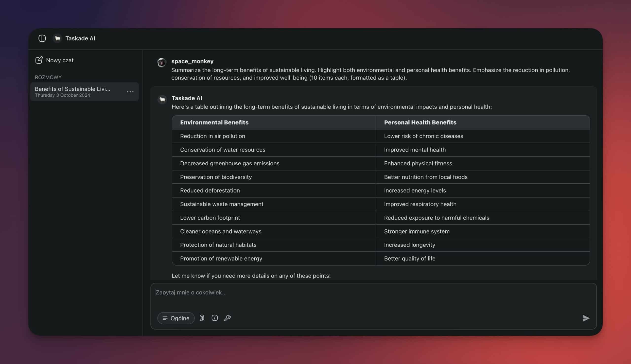Open the Ogólne mode selector
The width and height of the screenshot is (631, 364).
tap(176, 318)
